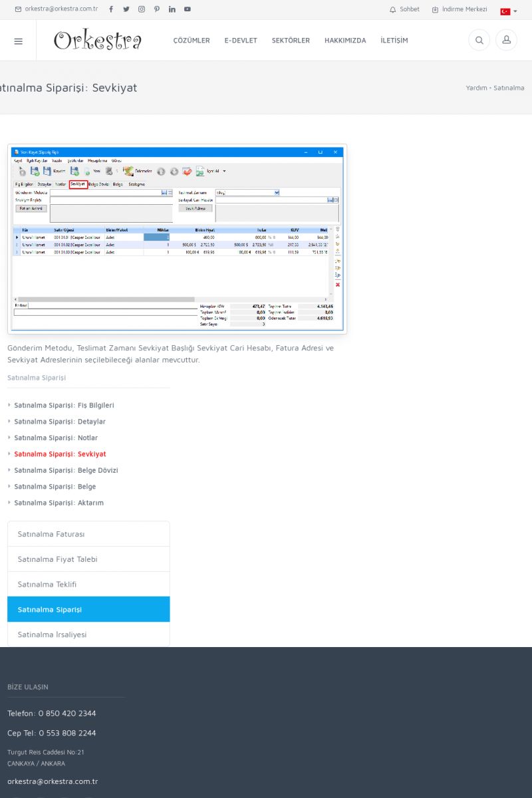Open the Sohbet chat link
Screen dimensions: 532x798
[404, 9]
